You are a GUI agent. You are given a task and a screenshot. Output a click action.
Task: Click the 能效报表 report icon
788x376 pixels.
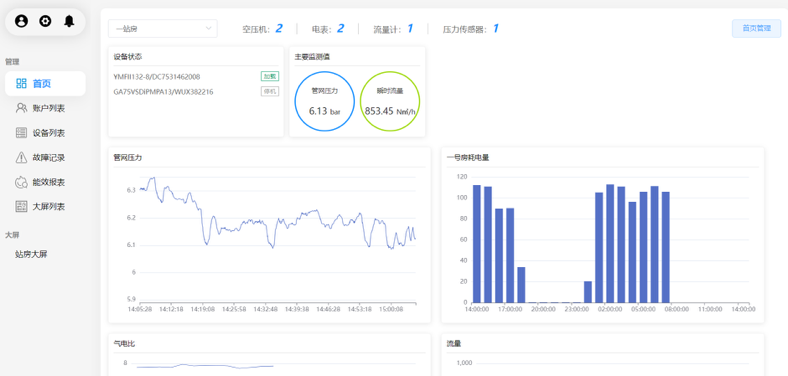[21, 182]
